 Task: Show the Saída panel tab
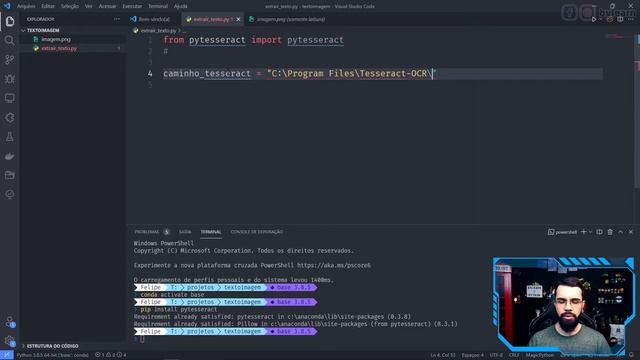point(185,232)
